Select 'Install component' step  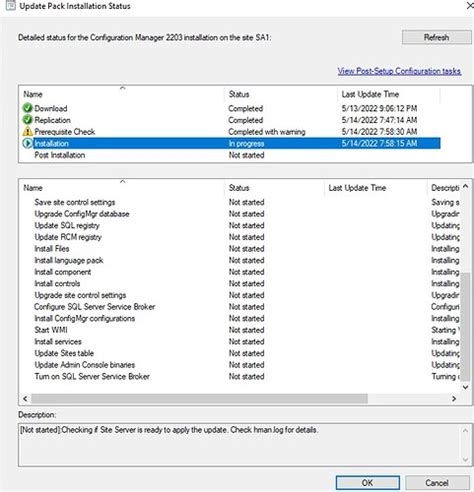(63, 272)
